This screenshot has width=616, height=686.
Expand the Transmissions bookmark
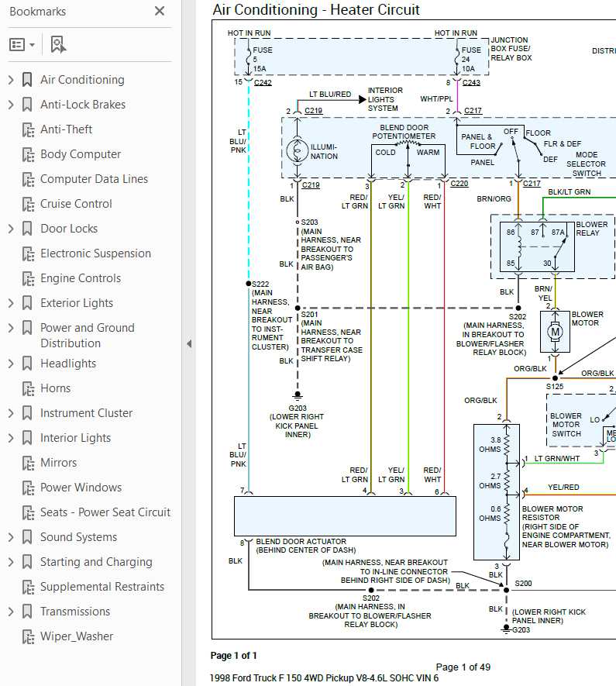[x=11, y=612]
